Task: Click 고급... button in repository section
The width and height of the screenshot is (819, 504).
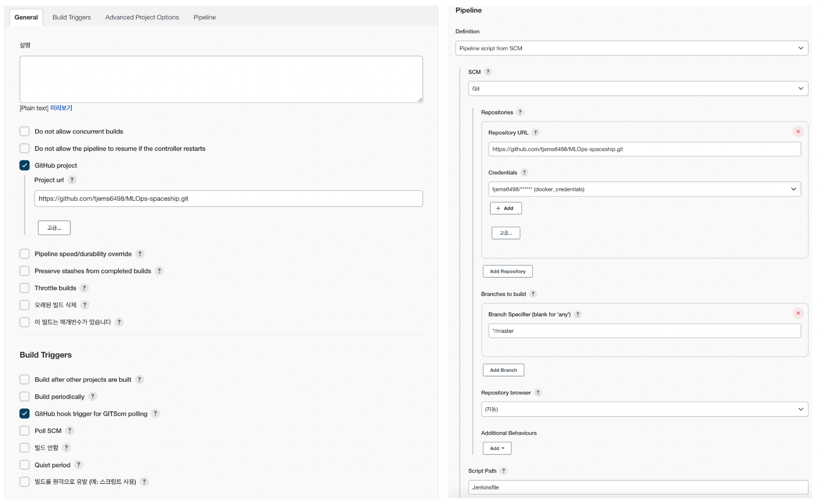Action: click(x=506, y=233)
